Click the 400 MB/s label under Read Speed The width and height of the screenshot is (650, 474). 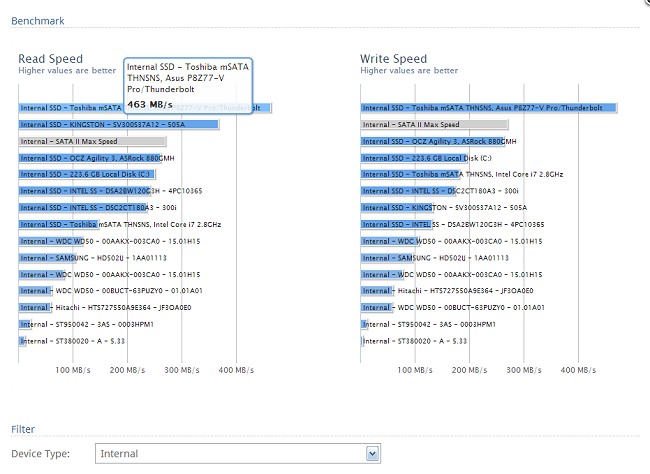click(x=236, y=370)
